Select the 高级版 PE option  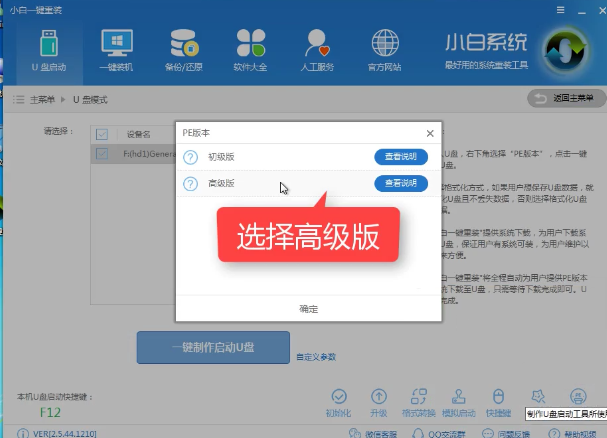221,183
